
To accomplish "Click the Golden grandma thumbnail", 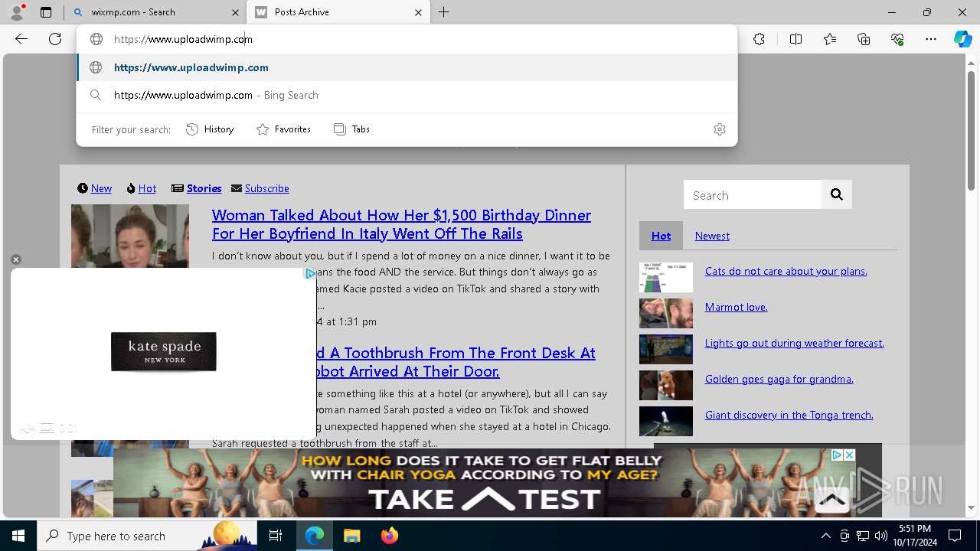I will coord(666,386).
